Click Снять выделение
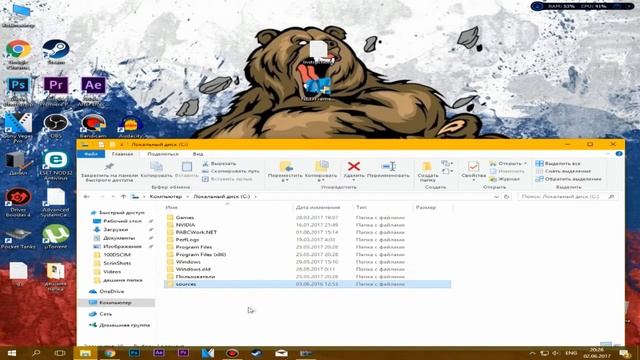 [563, 171]
